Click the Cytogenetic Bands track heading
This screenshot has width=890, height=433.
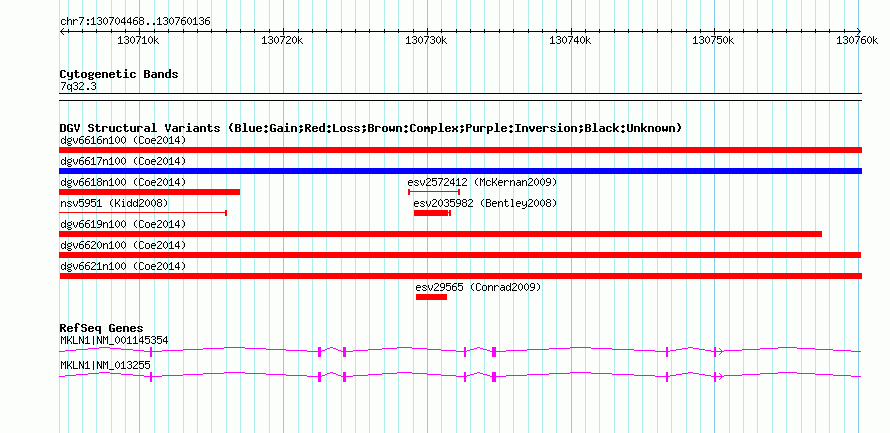click(x=119, y=74)
